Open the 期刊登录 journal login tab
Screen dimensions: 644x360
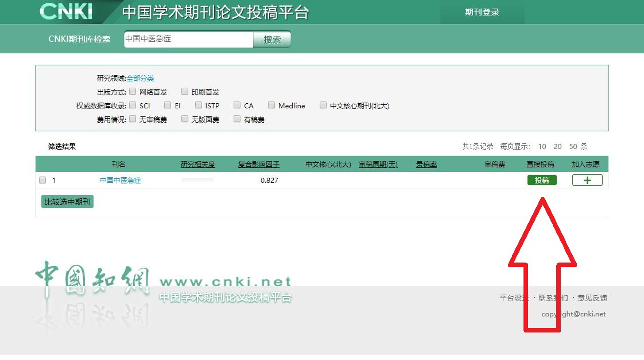(482, 12)
